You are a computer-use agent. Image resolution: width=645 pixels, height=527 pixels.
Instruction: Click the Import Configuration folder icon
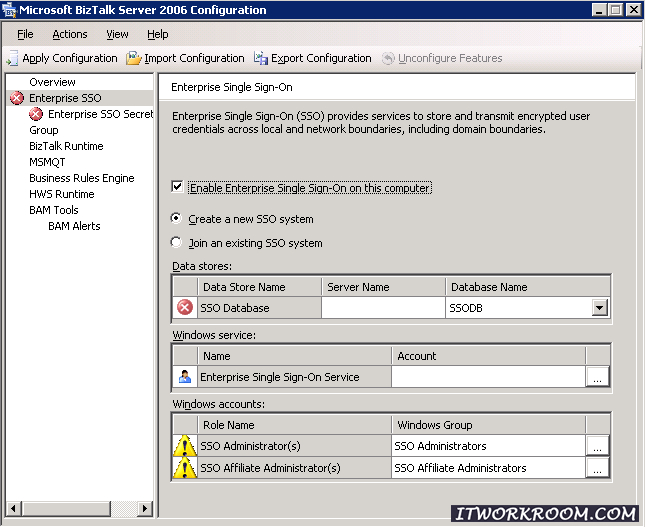tap(134, 58)
